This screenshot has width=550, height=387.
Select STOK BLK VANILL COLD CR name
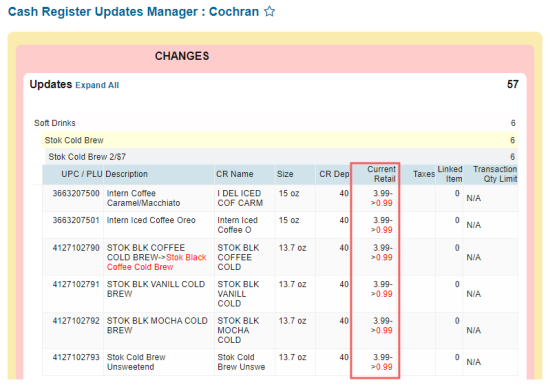pyautogui.click(x=238, y=294)
